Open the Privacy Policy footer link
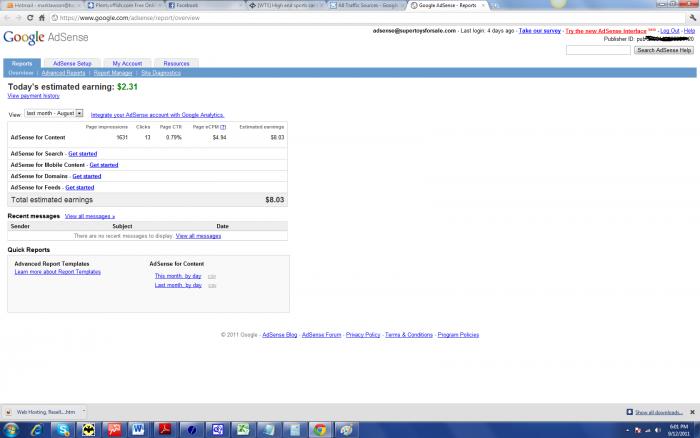 pyautogui.click(x=363, y=335)
